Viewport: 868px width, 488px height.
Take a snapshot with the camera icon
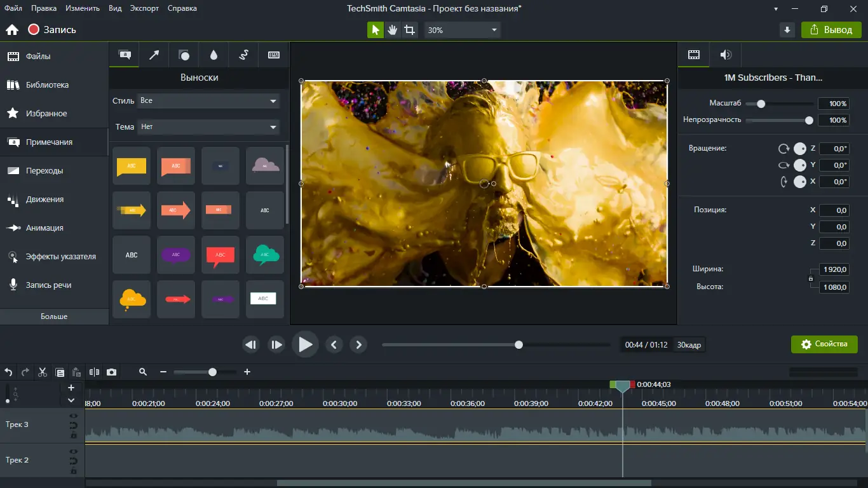pyautogui.click(x=112, y=372)
